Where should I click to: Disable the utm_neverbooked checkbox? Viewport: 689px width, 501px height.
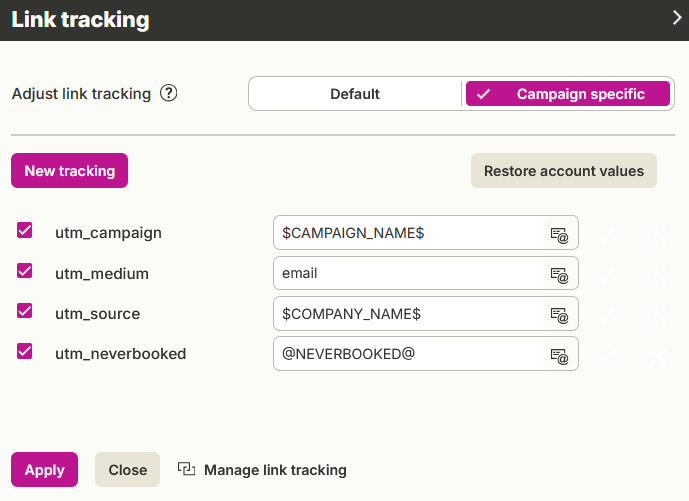pos(25,351)
